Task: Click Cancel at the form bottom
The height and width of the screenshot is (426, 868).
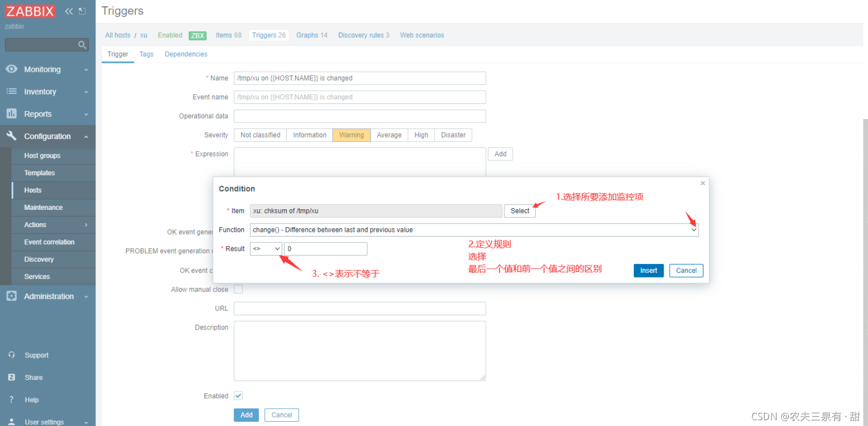Action: (x=281, y=415)
